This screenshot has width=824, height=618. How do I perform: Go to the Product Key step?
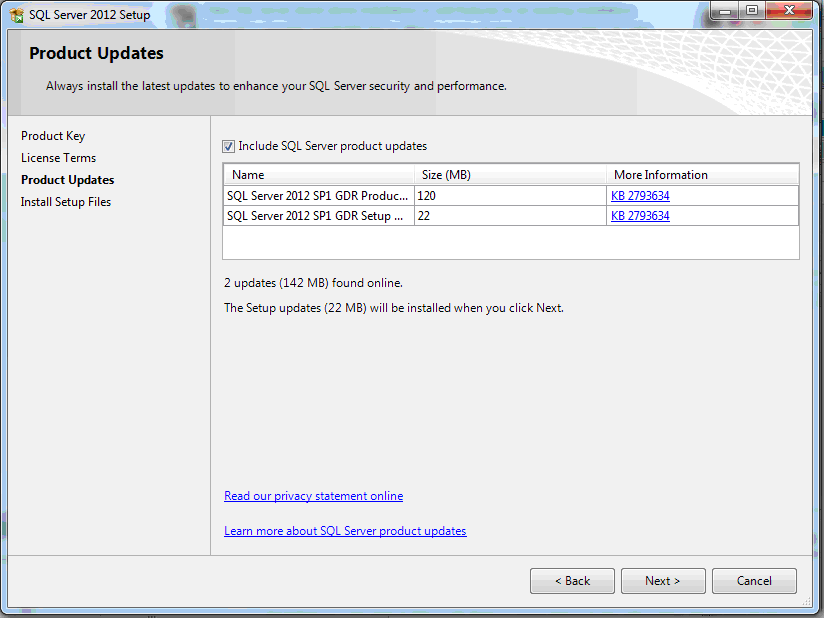(53, 136)
